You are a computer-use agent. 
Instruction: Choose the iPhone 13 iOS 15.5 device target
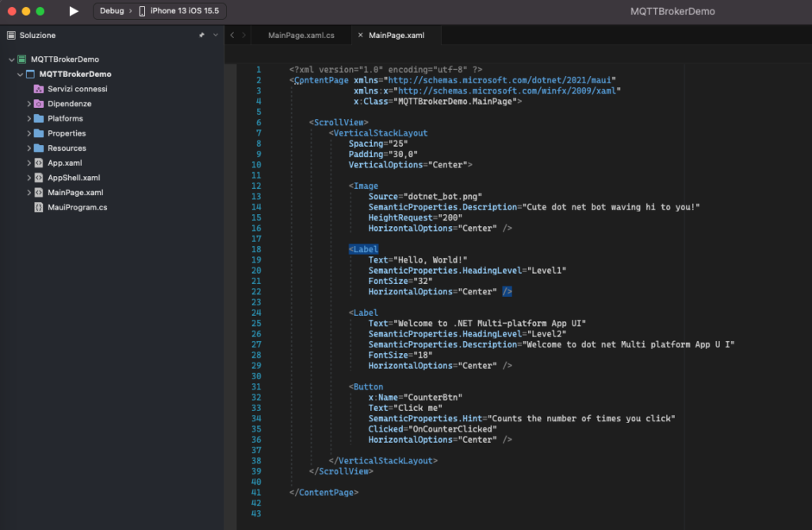[179, 11]
